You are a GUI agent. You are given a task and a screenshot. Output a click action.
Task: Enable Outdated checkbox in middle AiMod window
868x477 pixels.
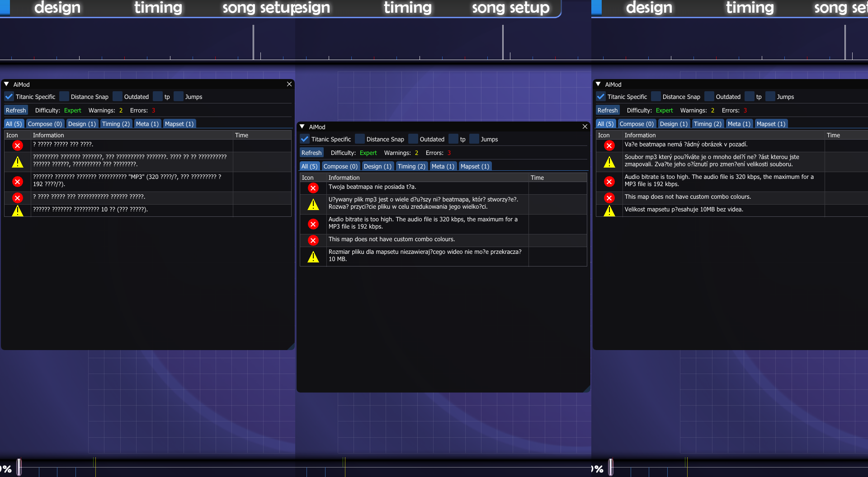point(413,139)
